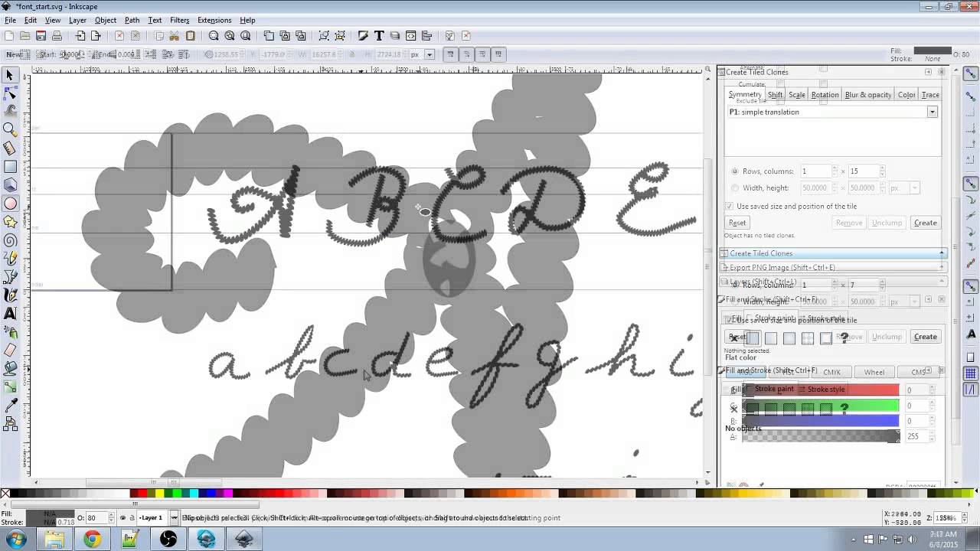Click the Group objects icon

(324, 36)
